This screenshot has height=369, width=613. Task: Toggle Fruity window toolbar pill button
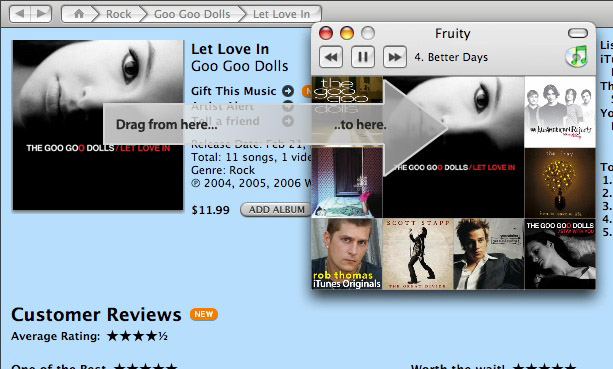578,33
